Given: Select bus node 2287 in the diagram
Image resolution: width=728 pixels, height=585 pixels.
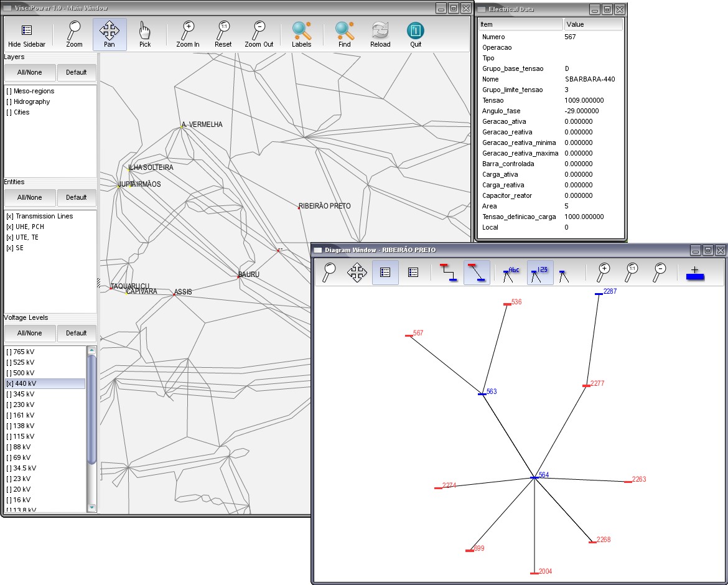Looking at the screenshot, I should (599, 294).
